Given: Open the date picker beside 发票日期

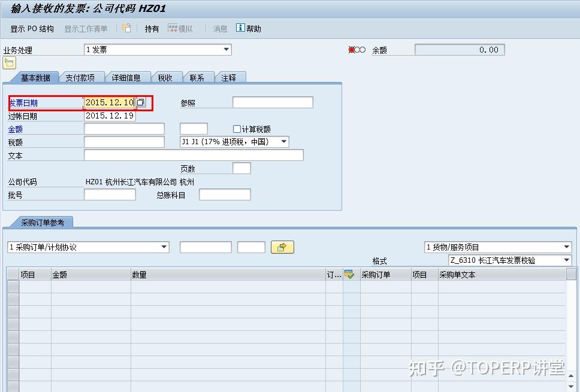Looking at the screenshot, I should pos(141,102).
